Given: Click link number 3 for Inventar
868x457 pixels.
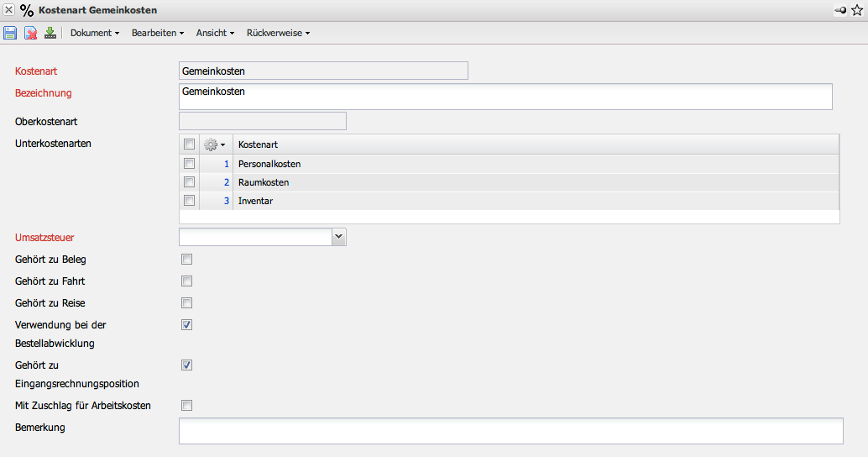Looking at the screenshot, I should click(227, 201).
